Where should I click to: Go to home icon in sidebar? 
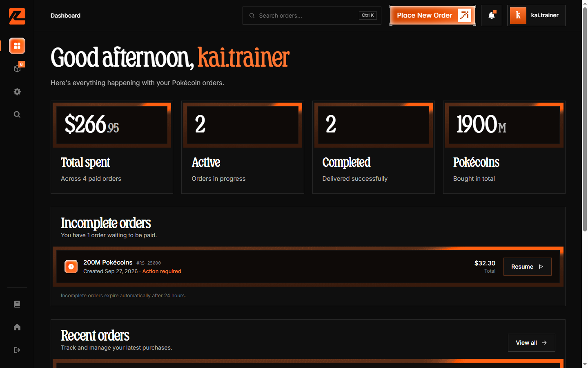pos(17,327)
